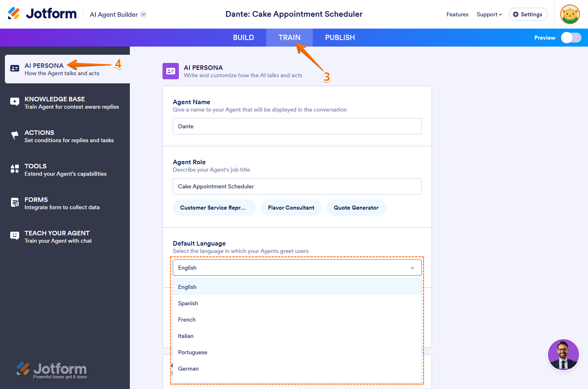The image size is (588, 389).
Task: Click the Knowledge Base sidebar icon
Action: (15, 102)
